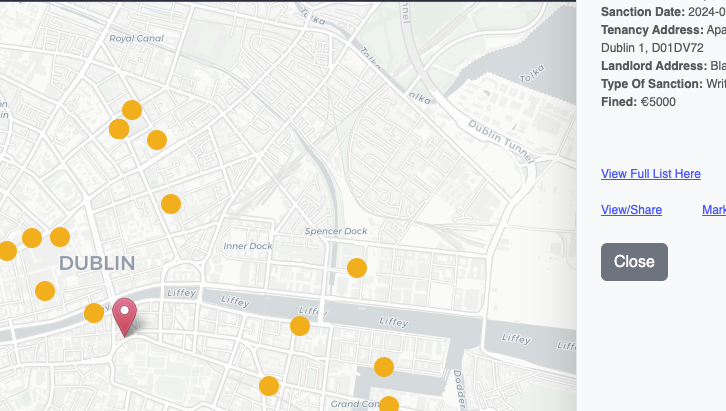Select the 'Sanction Date:' label
Image resolution: width=726 pixels, height=411 pixels.
(x=643, y=12)
